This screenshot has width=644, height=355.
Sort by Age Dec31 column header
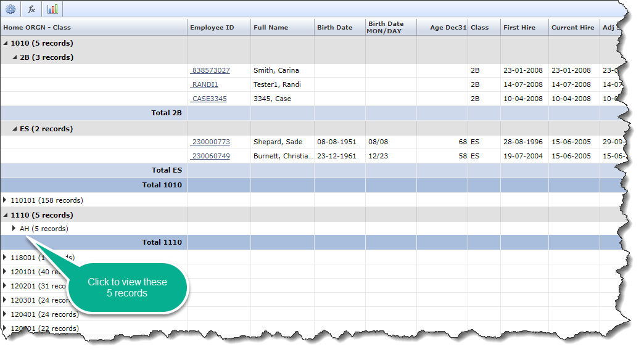(448, 28)
